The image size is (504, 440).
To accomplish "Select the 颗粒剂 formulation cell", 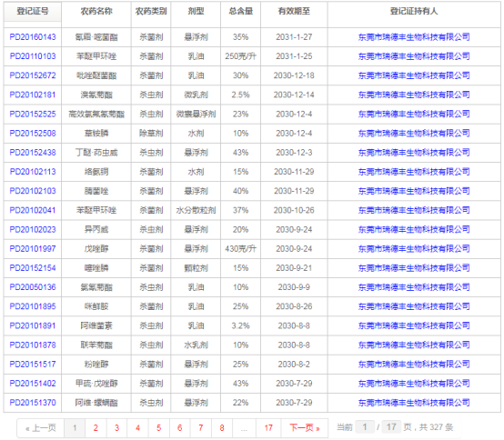I will pos(196,268).
